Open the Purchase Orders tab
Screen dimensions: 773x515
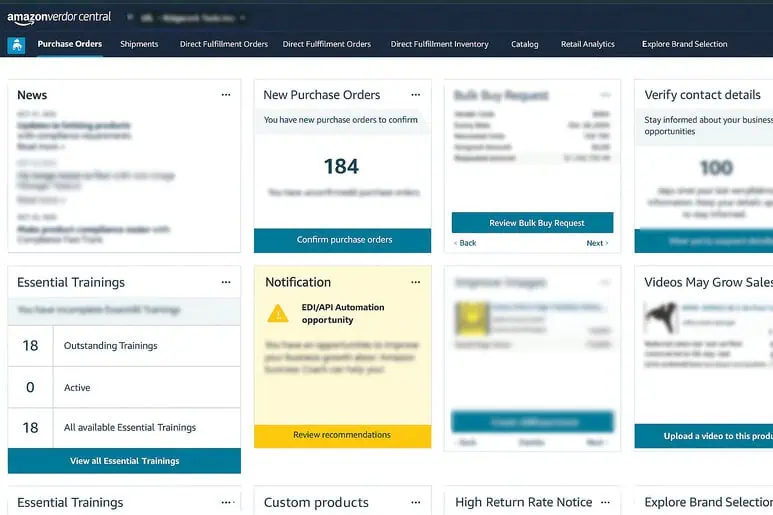pos(70,44)
